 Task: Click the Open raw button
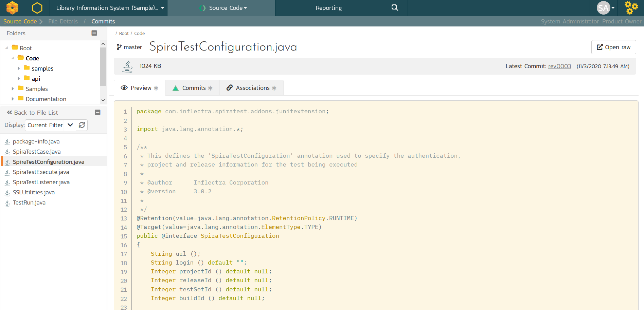[x=613, y=47]
